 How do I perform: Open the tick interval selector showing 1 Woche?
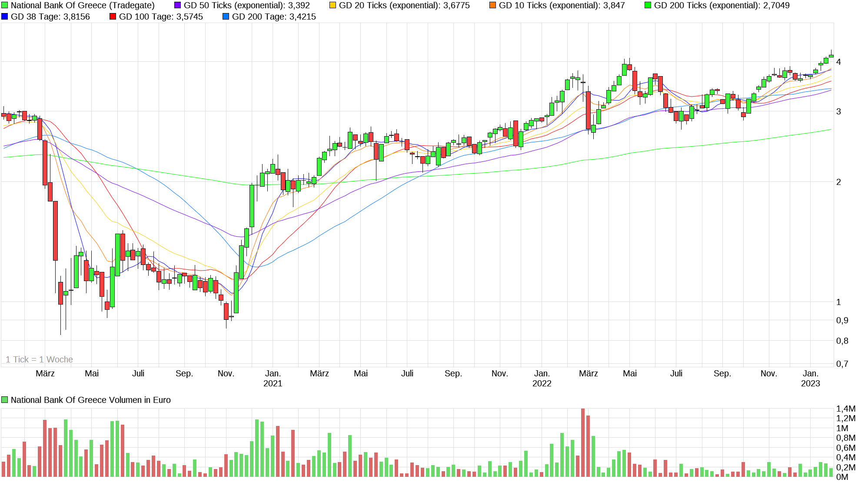pyautogui.click(x=40, y=359)
